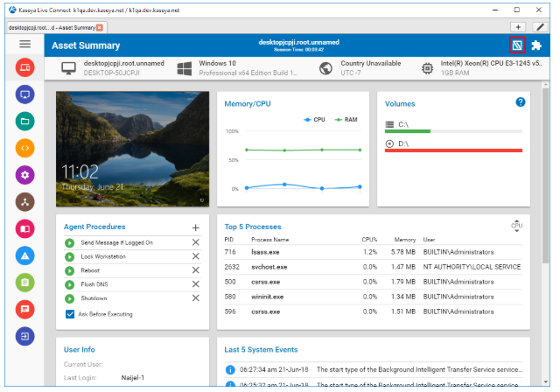
Task: Uncheck Ask Before Executing checkbox
Action: pyautogui.click(x=70, y=314)
